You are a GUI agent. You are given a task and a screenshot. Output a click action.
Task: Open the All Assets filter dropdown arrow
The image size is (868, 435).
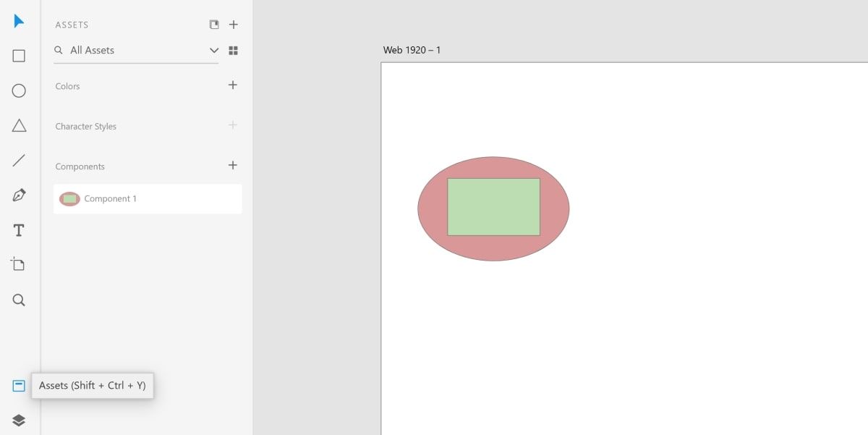pyautogui.click(x=214, y=51)
